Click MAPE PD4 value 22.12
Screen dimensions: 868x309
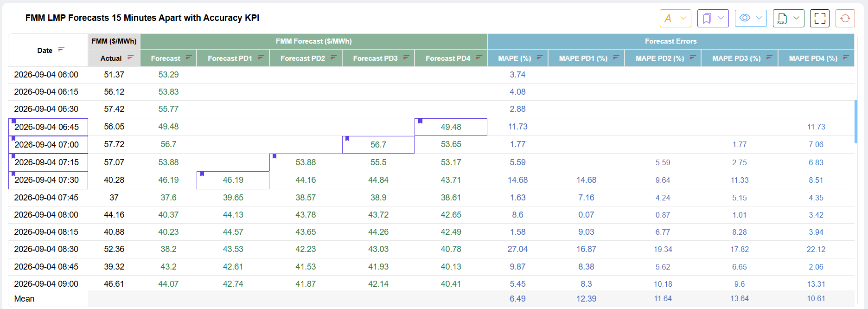[816, 250]
